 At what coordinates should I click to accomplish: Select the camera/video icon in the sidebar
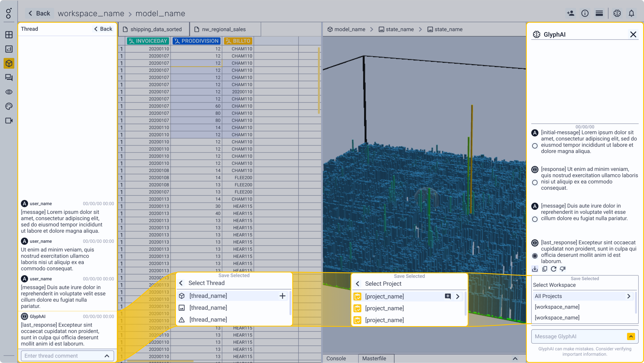[x=9, y=120]
